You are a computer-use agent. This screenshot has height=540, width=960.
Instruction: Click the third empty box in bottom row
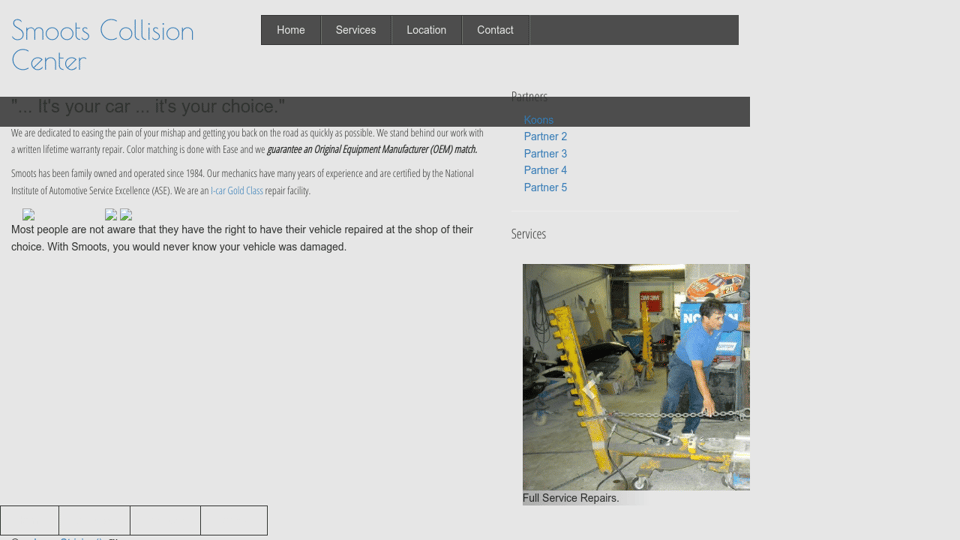pos(165,520)
